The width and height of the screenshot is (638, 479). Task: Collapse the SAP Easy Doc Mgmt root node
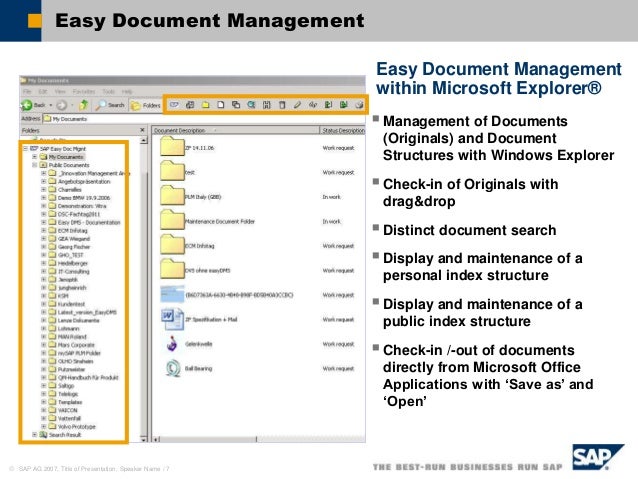point(26,149)
